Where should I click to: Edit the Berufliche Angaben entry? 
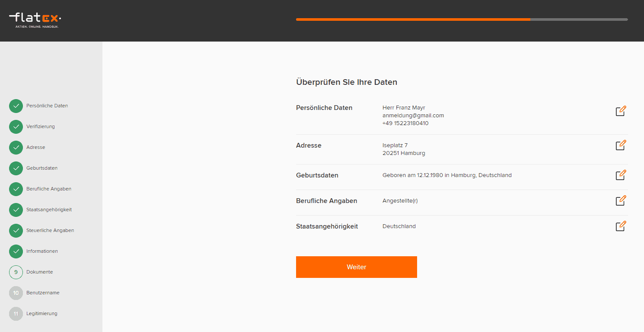pyautogui.click(x=621, y=200)
